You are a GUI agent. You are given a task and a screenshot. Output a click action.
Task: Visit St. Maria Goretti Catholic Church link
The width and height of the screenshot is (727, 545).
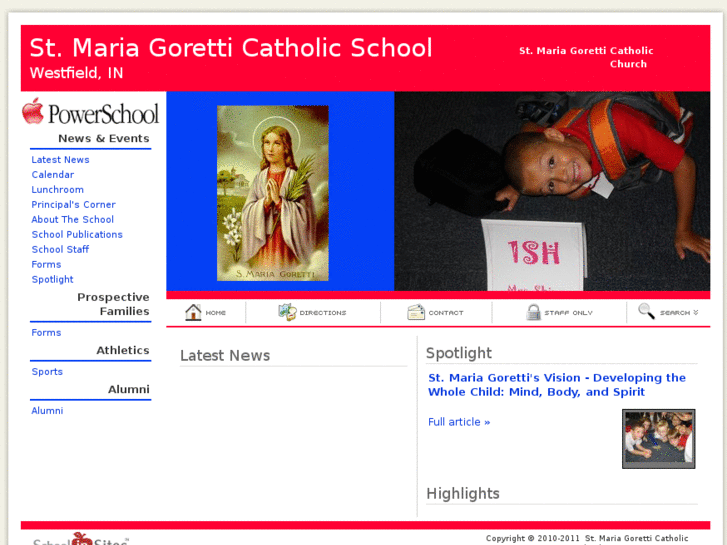point(586,57)
